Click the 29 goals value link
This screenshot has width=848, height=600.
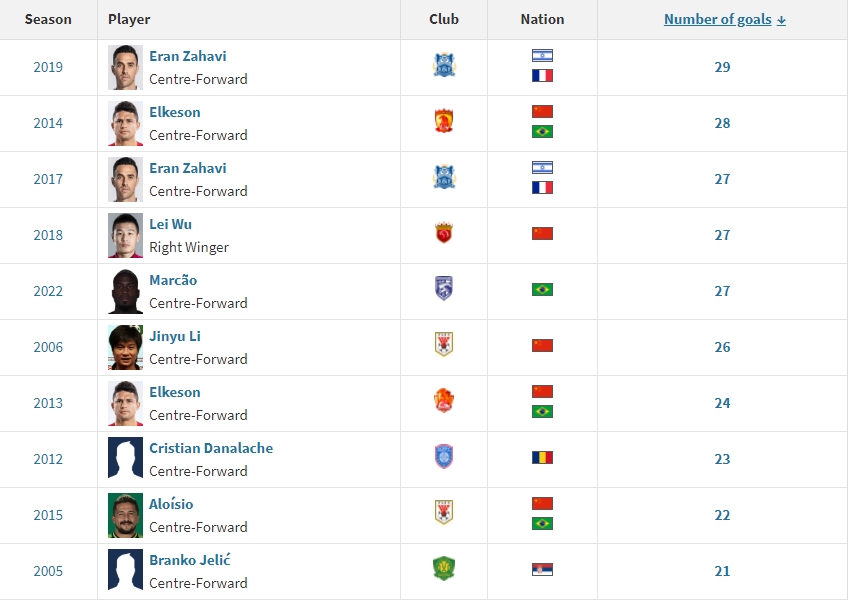coord(722,67)
